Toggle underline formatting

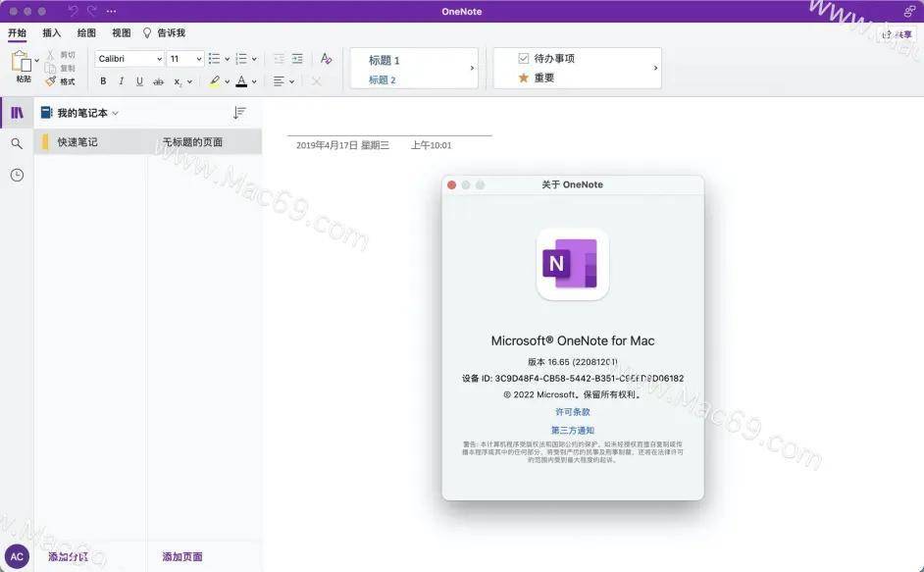(x=139, y=81)
